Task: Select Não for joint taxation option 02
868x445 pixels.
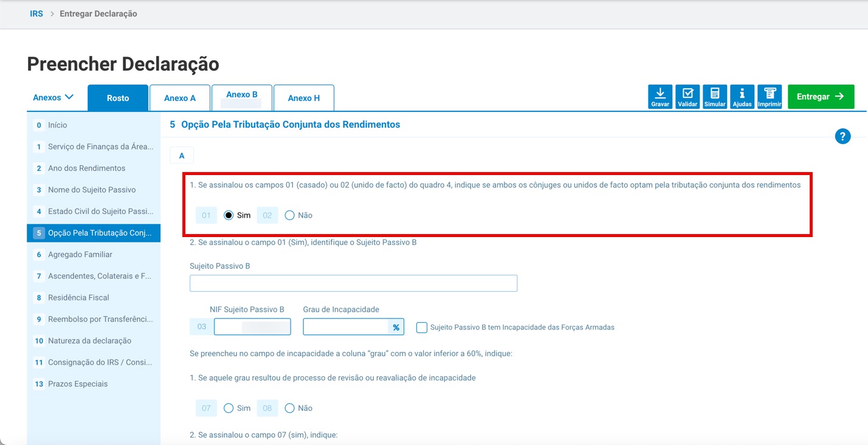Action: pos(289,215)
